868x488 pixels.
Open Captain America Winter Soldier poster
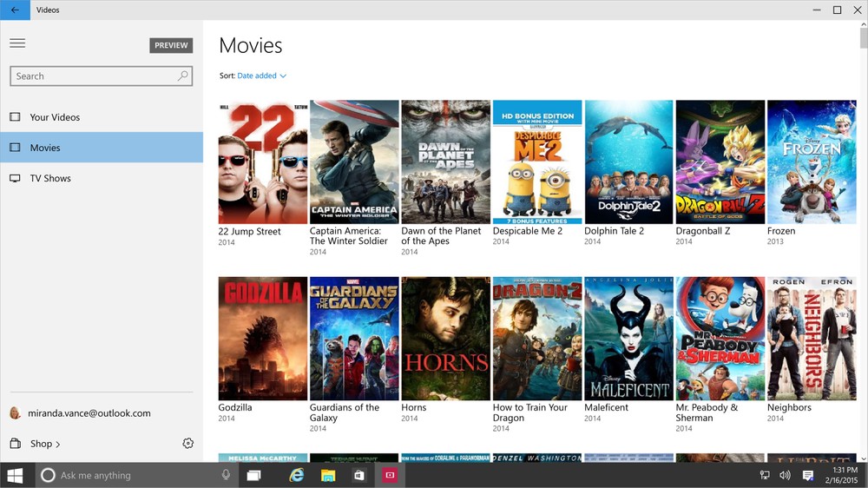(354, 162)
